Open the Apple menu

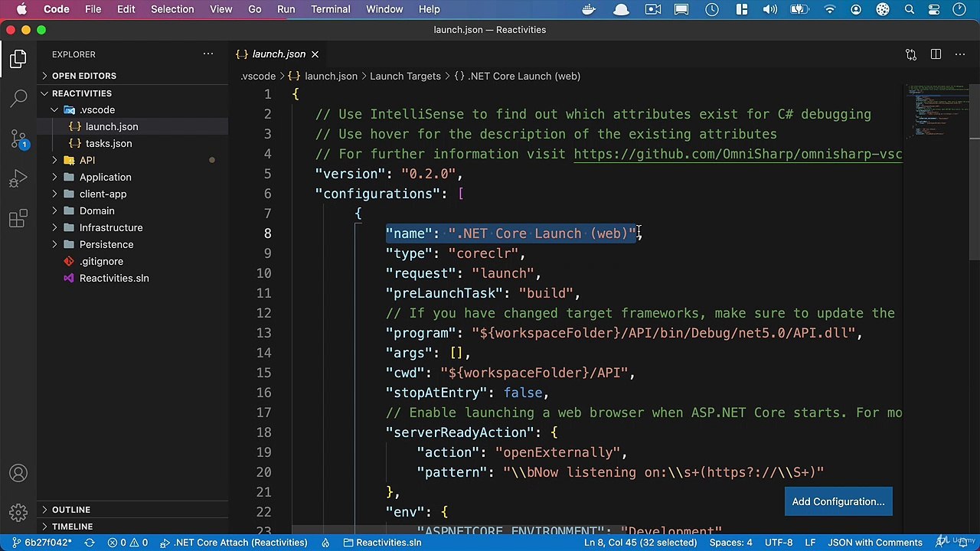point(21,9)
